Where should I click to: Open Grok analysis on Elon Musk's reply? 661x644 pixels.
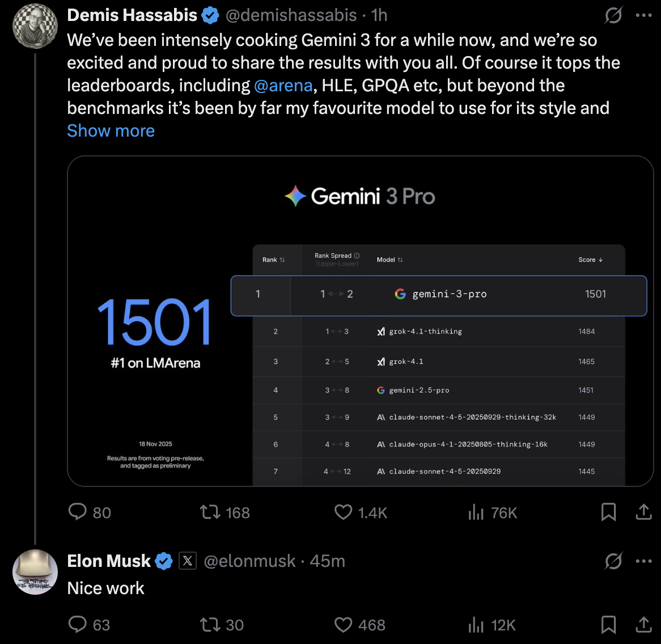coord(613,561)
